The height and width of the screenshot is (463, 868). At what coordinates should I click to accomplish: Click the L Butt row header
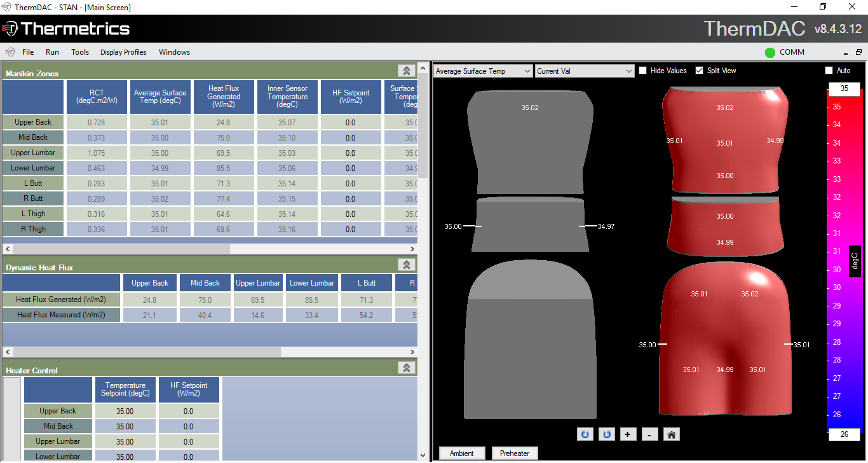click(33, 183)
